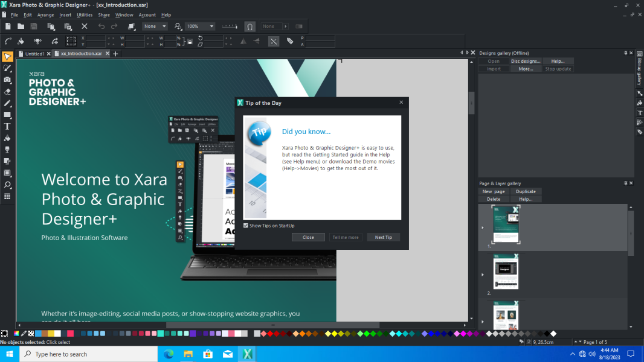The height and width of the screenshot is (362, 644).
Task: Select the Text tool
Action: tap(7, 127)
